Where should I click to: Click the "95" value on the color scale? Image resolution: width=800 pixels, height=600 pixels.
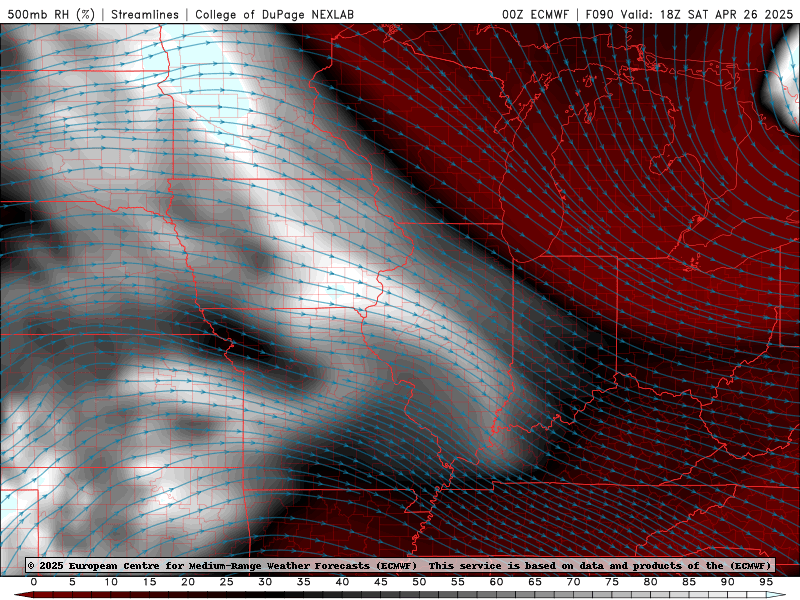tap(766, 582)
